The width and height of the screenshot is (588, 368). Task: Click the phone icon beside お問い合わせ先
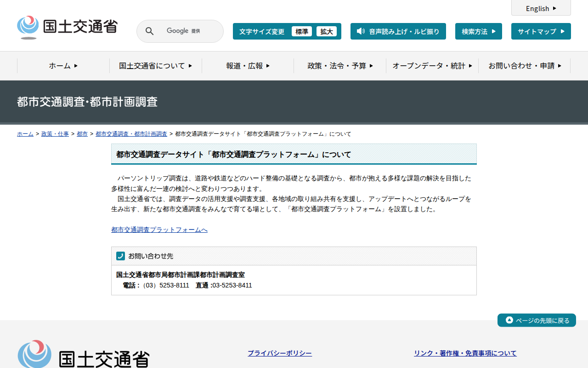click(120, 256)
